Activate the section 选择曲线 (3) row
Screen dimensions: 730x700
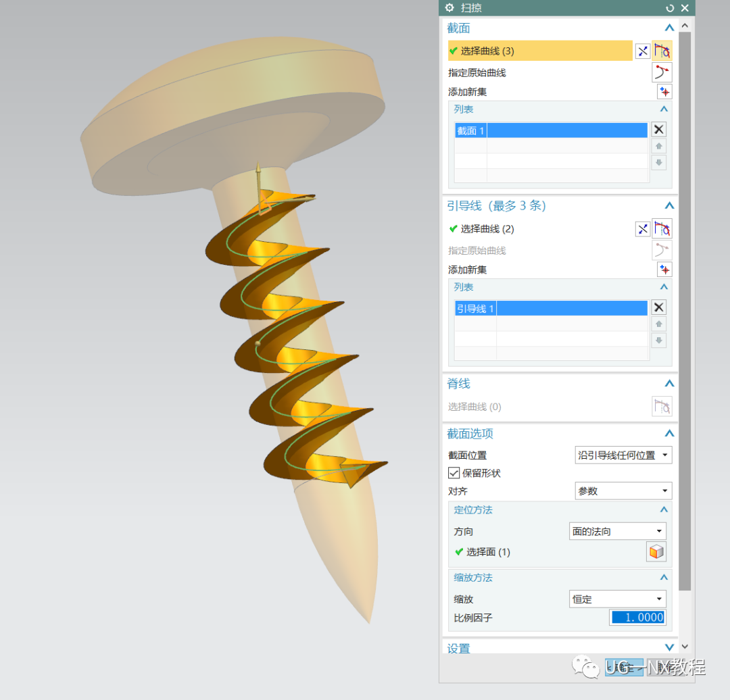[540, 51]
